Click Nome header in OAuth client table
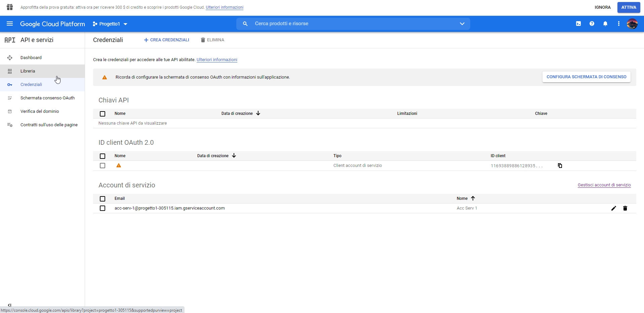The image size is (644, 313). click(120, 156)
